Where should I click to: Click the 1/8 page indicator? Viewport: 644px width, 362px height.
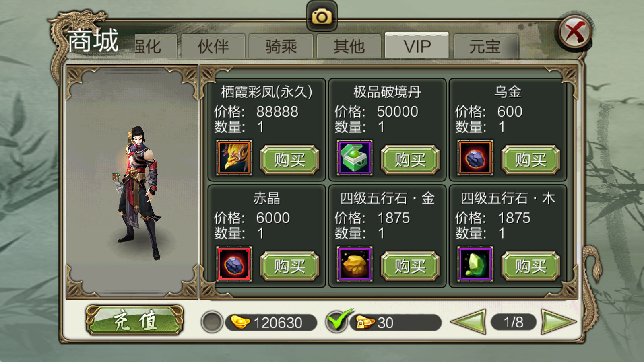(514, 322)
